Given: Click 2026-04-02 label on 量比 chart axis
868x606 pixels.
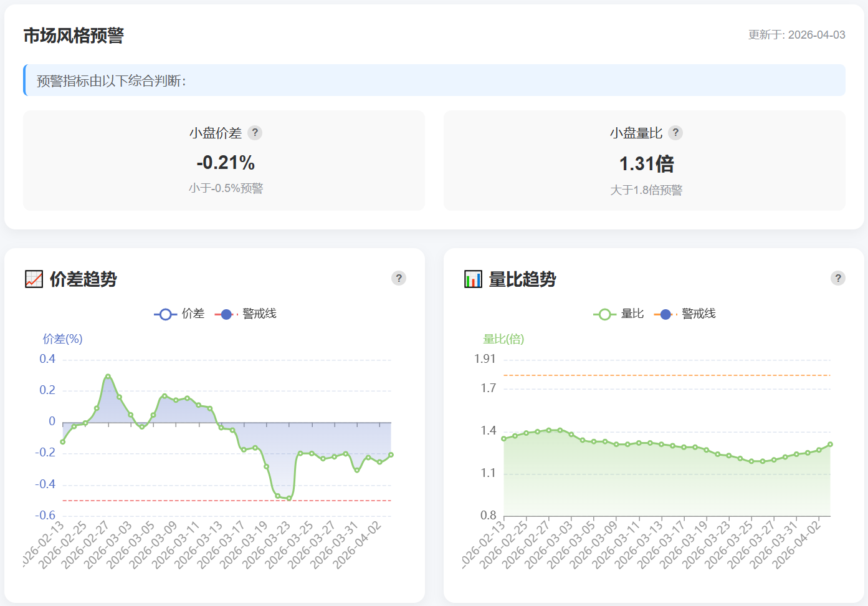Looking at the screenshot, I should pyautogui.click(x=797, y=546).
